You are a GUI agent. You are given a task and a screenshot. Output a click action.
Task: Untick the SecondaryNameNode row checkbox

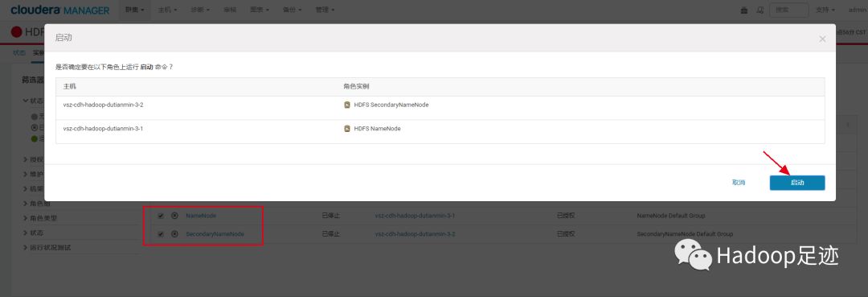(x=161, y=234)
